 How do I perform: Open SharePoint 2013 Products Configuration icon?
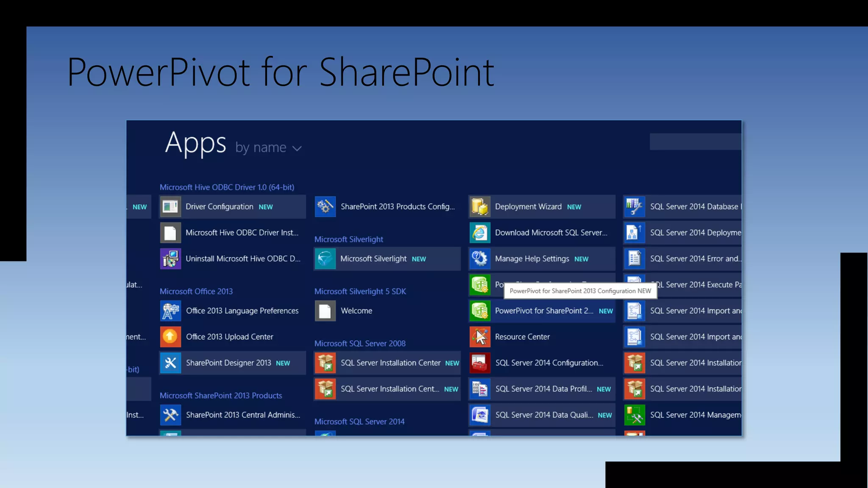click(x=325, y=207)
